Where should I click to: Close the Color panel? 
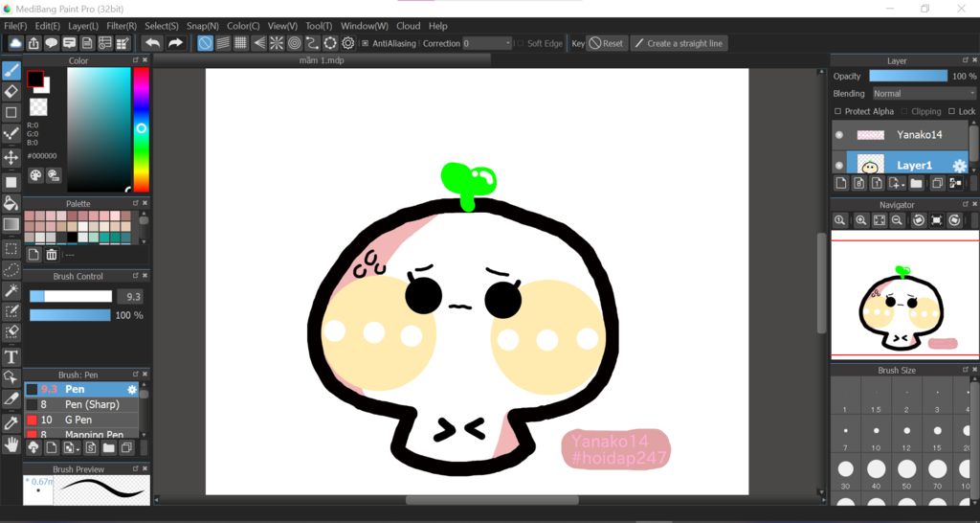(x=145, y=60)
